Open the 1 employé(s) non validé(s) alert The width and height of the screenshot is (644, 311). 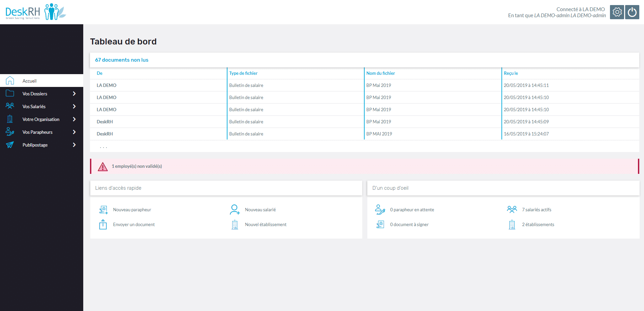coord(365,166)
